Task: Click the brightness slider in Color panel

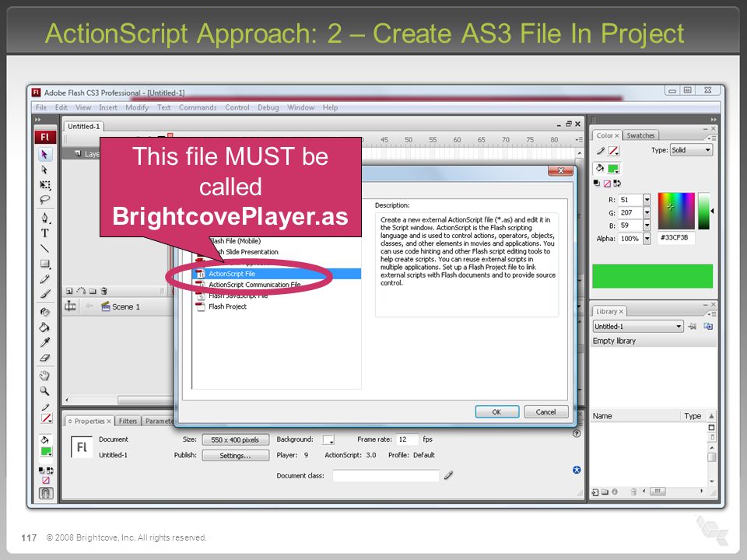Action: tap(703, 211)
